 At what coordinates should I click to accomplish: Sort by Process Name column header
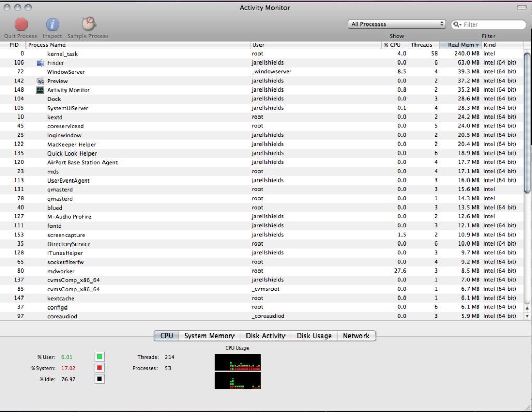138,45
